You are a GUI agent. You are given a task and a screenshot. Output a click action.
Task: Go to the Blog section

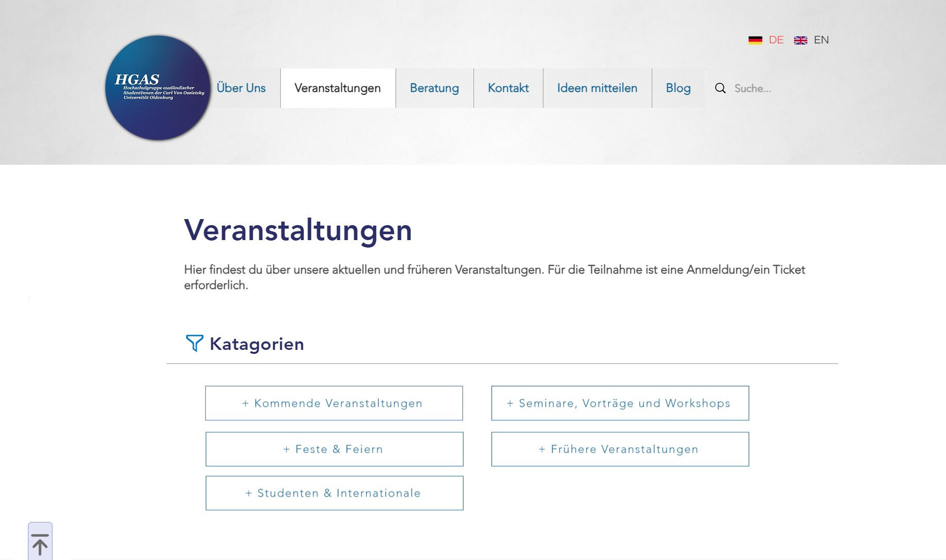point(678,88)
